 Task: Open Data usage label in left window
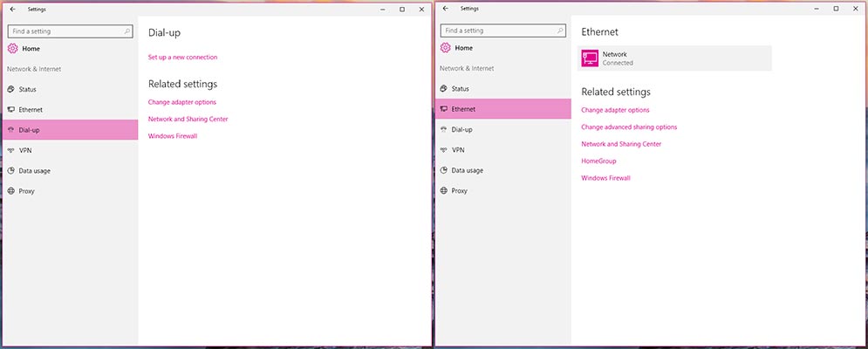[34, 171]
